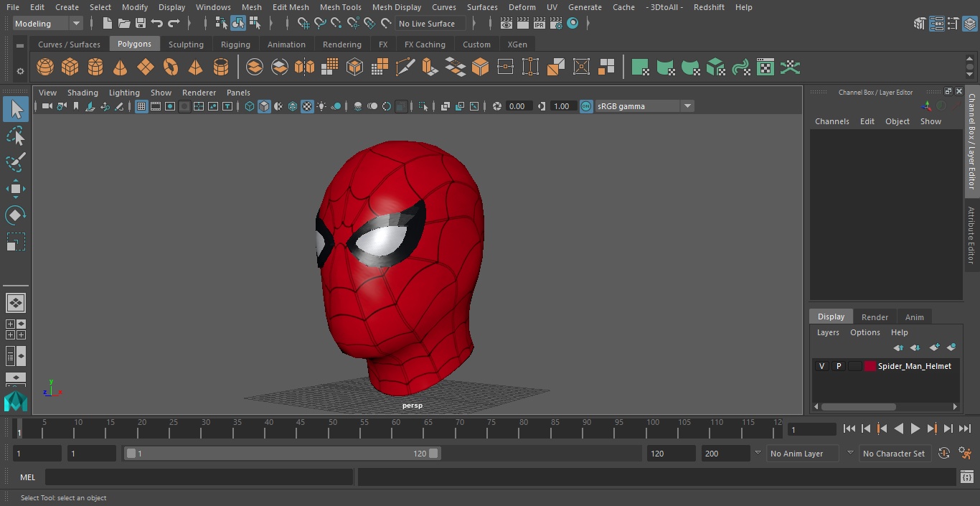This screenshot has width=980, height=506.
Task: Click Spider_Man_Helmet layer red color swatch
Action: point(870,366)
